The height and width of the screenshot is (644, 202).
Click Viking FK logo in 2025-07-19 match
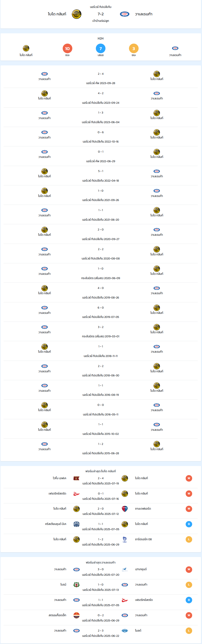pyautogui.click(x=76, y=478)
